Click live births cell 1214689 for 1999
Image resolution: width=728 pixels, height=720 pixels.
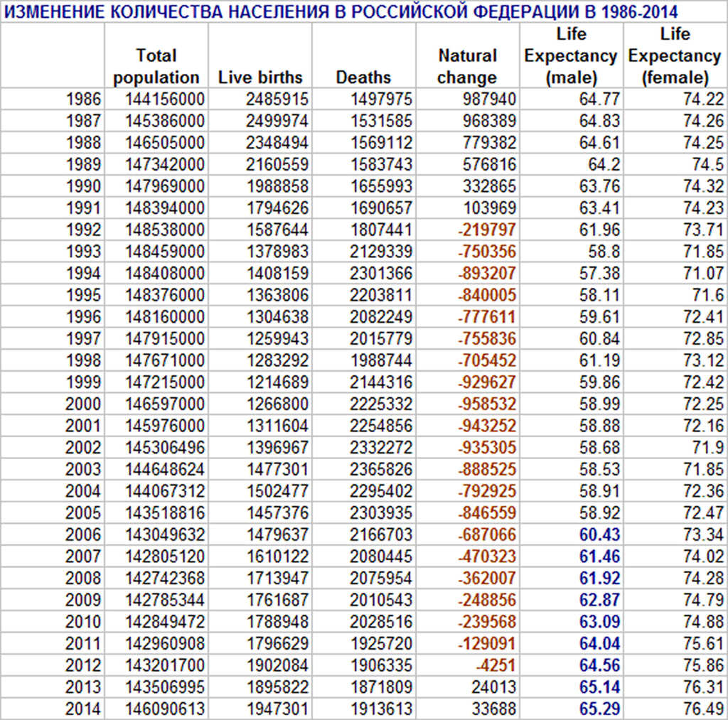pos(277,382)
